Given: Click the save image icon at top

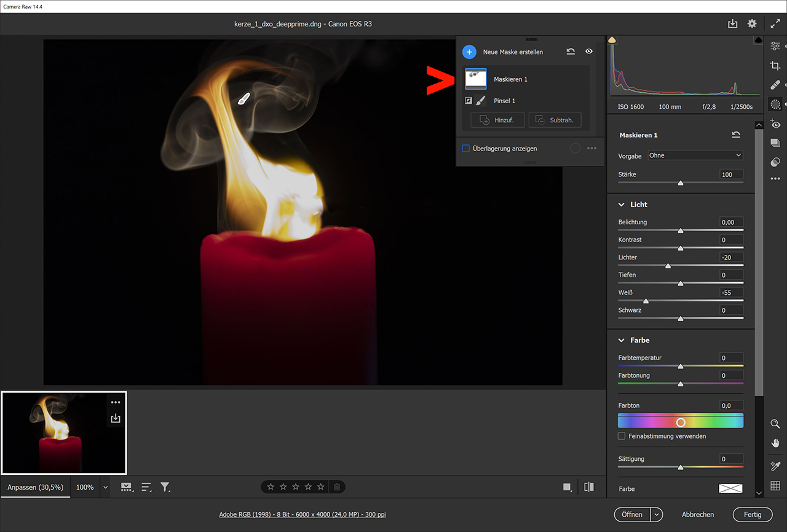Looking at the screenshot, I should [x=732, y=24].
